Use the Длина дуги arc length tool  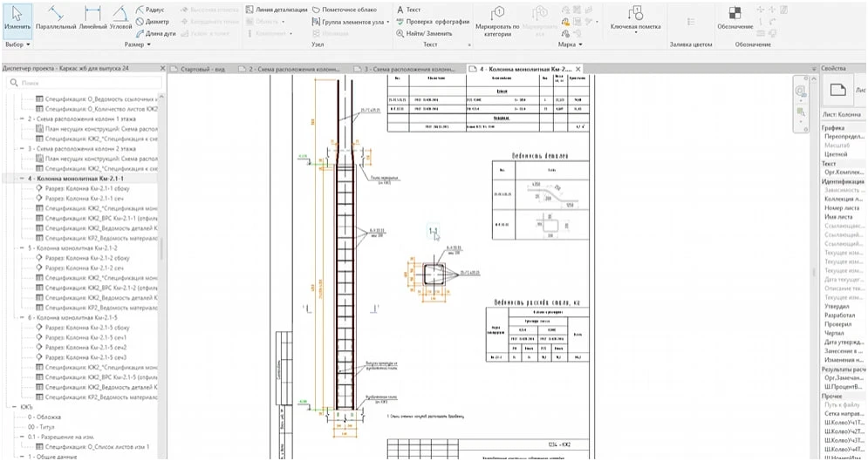[x=156, y=34]
